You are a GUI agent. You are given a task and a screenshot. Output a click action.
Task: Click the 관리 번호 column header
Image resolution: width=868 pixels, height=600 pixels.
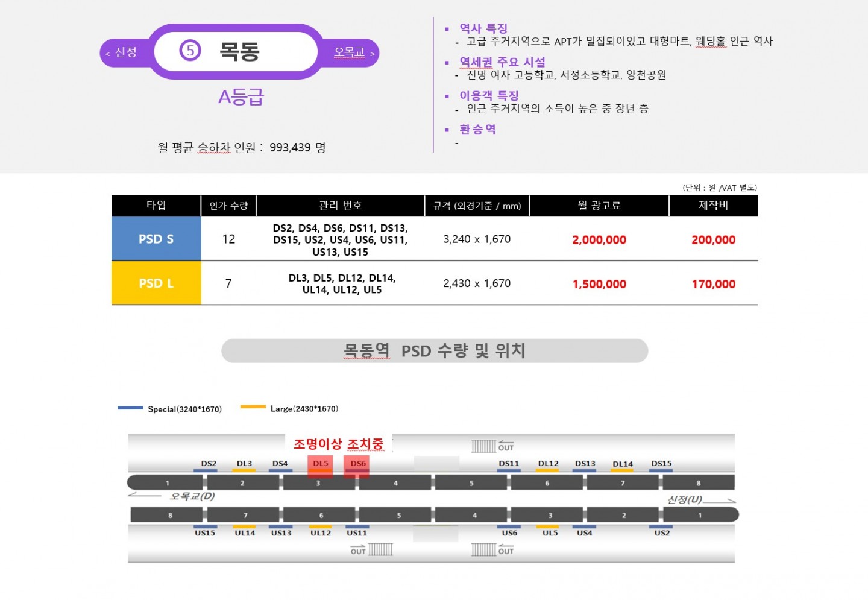point(341,206)
